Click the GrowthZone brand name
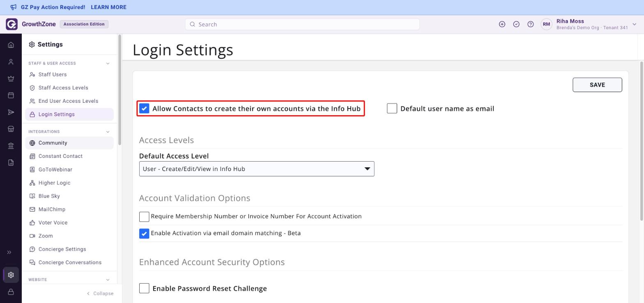The height and width of the screenshot is (303, 644). click(39, 24)
